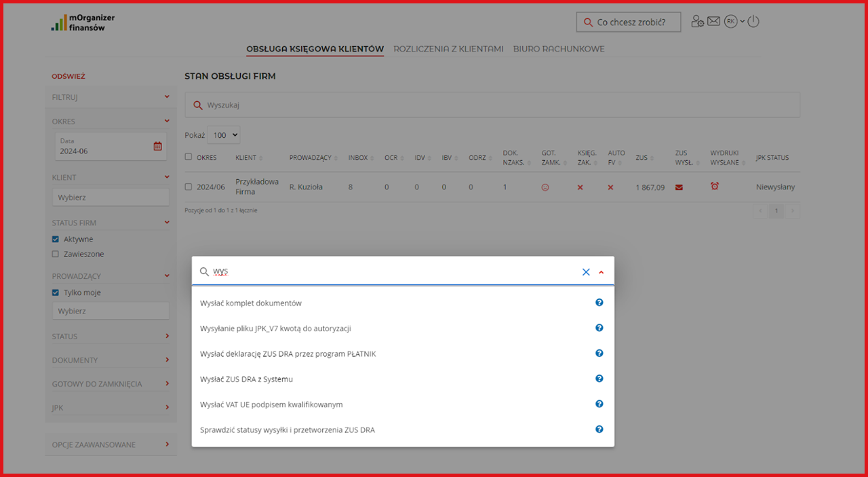Open help for 'Wysłać VAT UE podpisem kwalifikowanym'

[599, 404]
